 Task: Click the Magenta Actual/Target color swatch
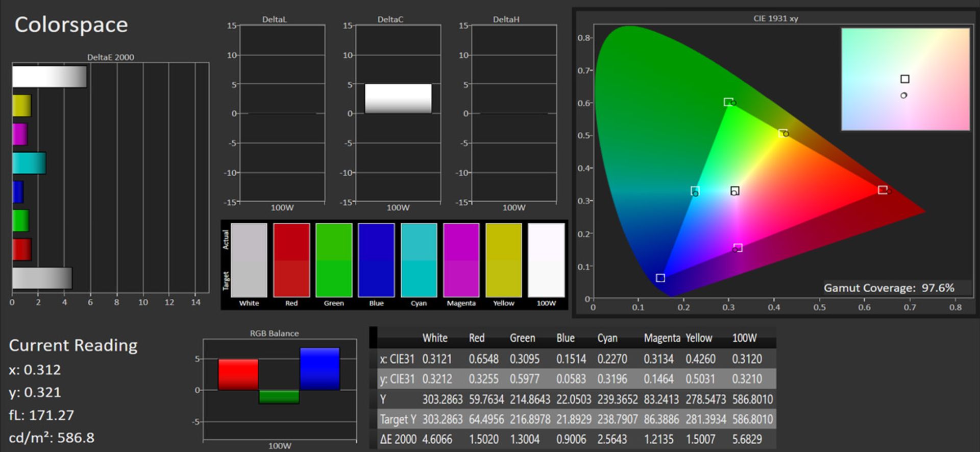pos(461,260)
